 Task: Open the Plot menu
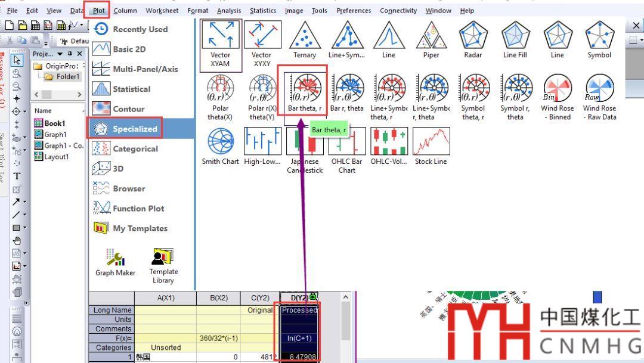coord(98,11)
